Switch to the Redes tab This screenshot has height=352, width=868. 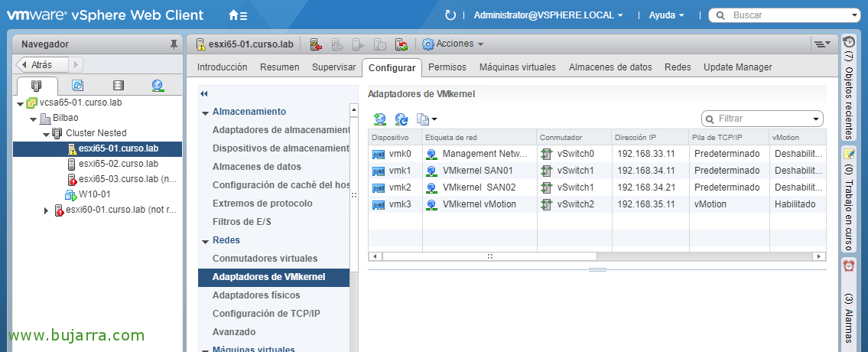click(678, 67)
